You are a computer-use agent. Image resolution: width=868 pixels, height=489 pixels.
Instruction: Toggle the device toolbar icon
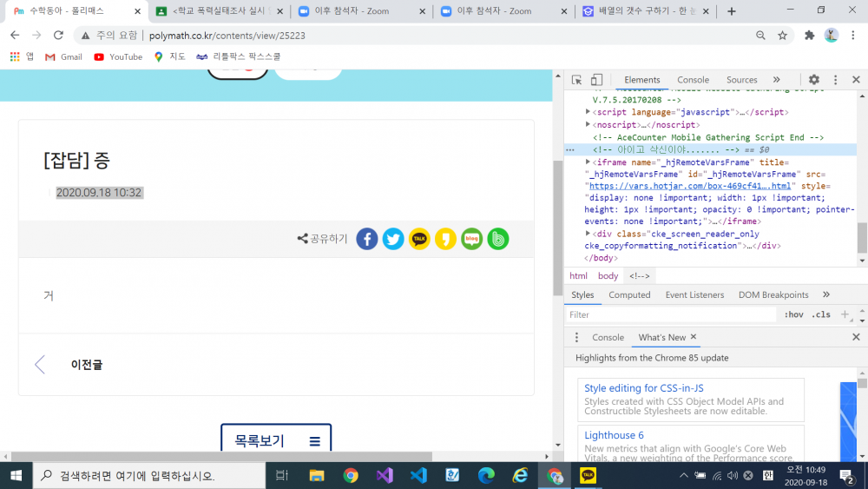[596, 80]
